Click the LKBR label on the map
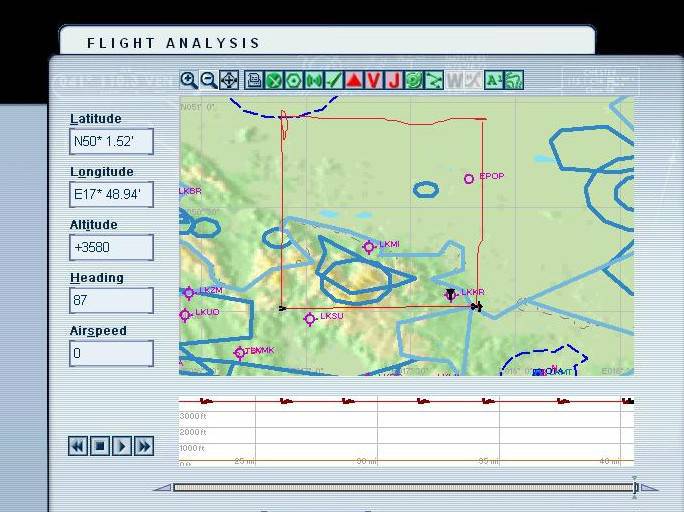 pos(191,191)
